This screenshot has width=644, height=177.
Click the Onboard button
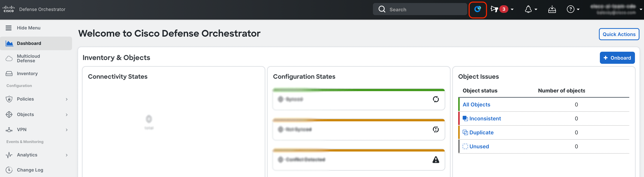[617, 58]
